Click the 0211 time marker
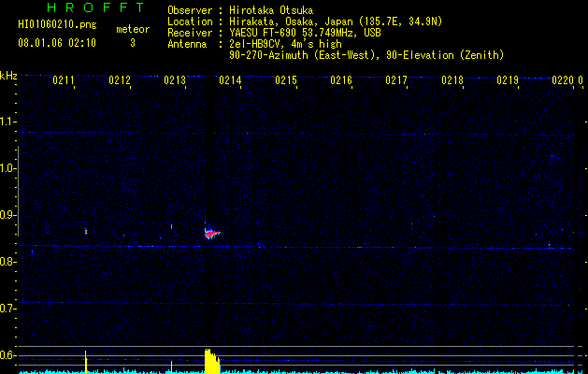This screenshot has width=588, height=374. [63, 80]
